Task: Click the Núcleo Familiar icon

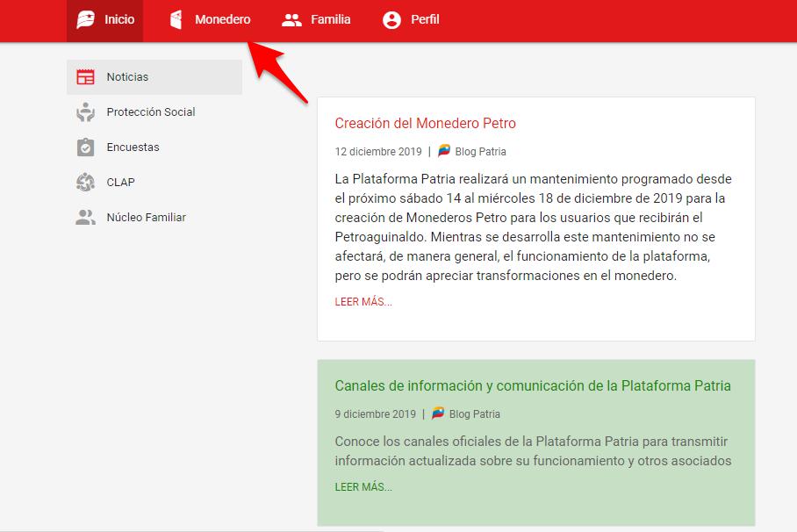Action: tap(85, 217)
